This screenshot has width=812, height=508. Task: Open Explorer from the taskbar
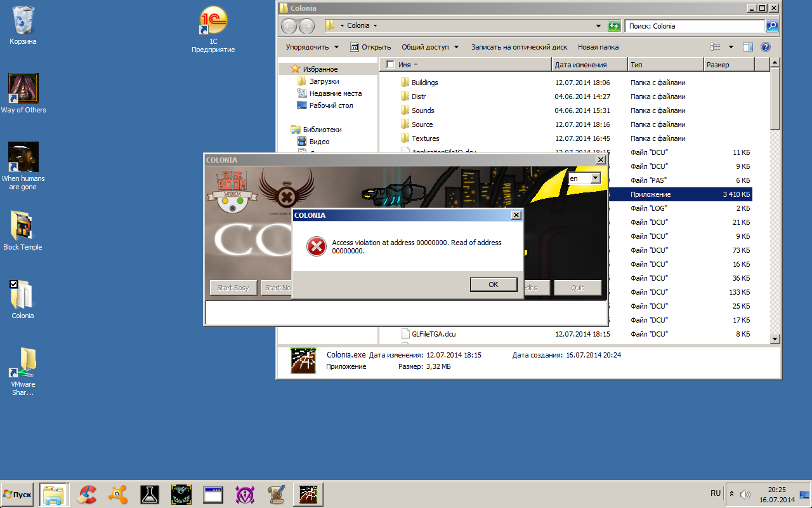tap(55, 494)
